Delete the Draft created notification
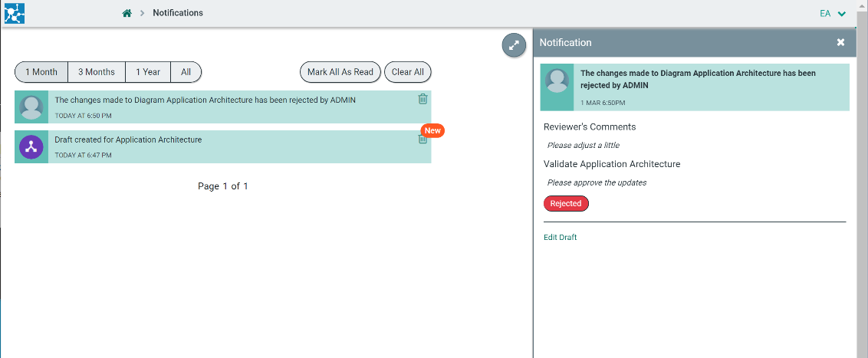 coord(422,140)
